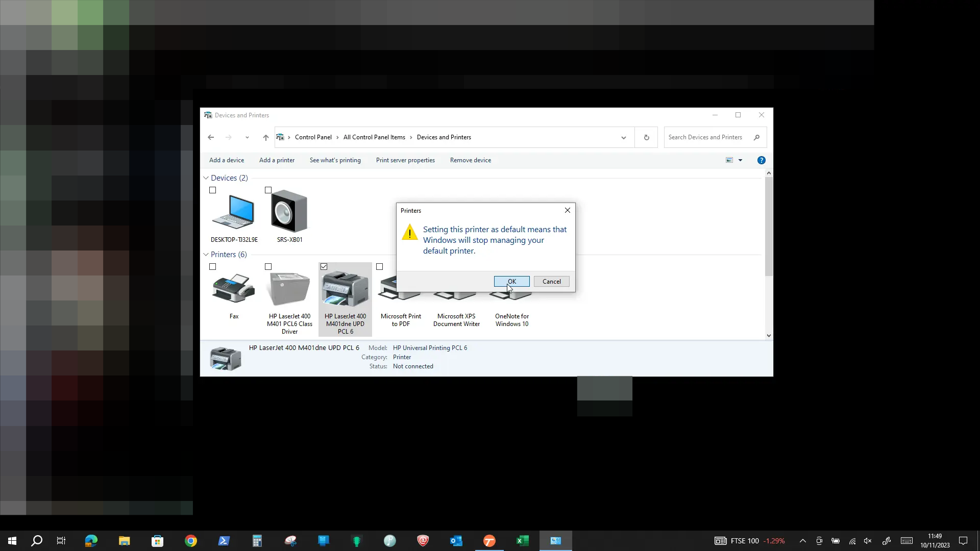Image resolution: width=980 pixels, height=551 pixels.
Task: Close the Printers warning dialog
Action: [x=567, y=210]
